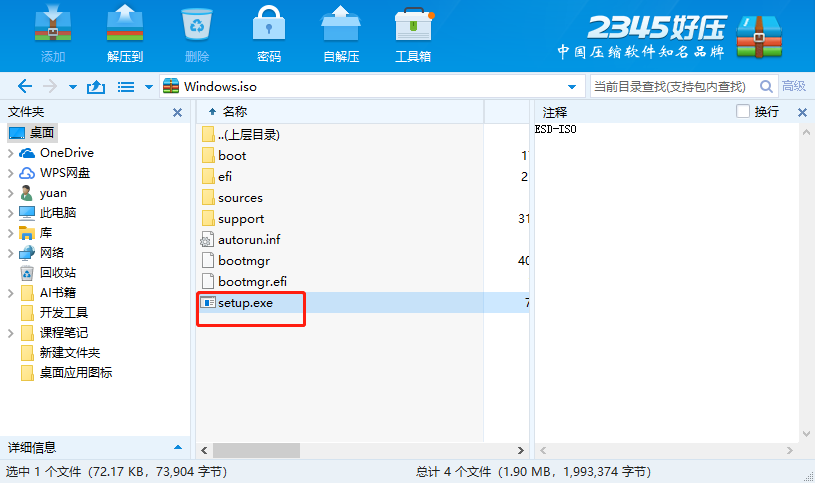Viewport: 815px width, 483px height.
Task: Click the up-one-level folder icon
Action: [96, 86]
